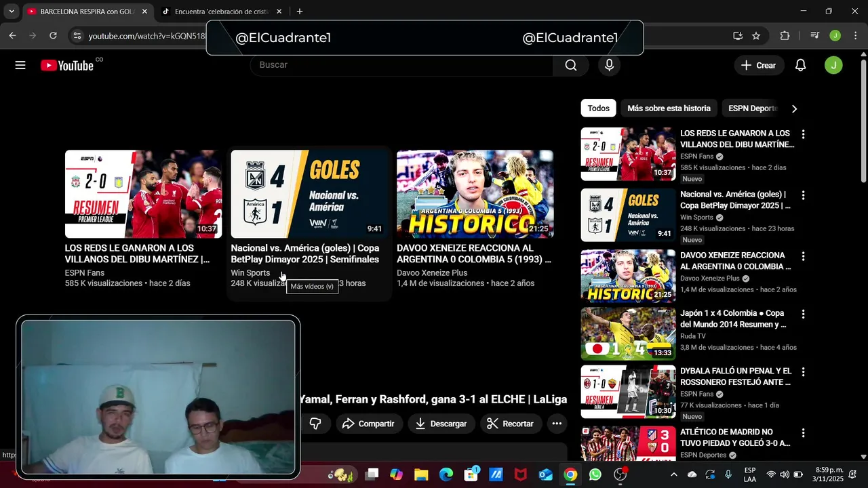Open YouTube notifications bell

(x=801, y=65)
